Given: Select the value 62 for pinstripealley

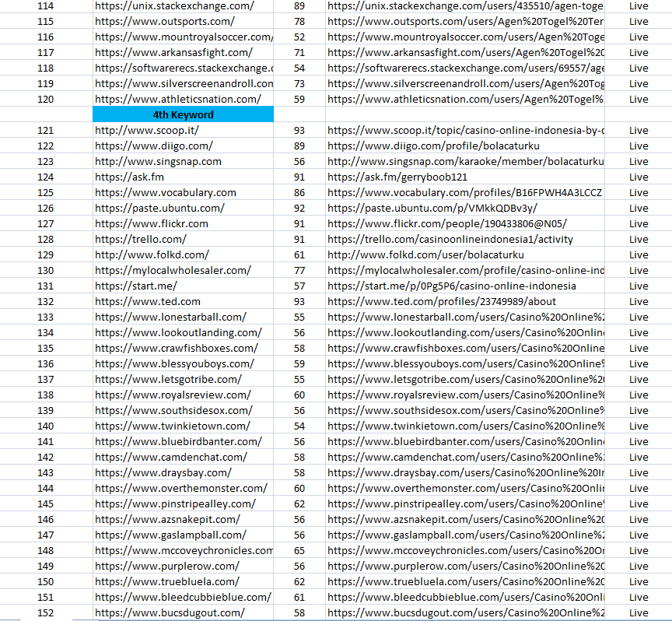Looking at the screenshot, I should (299, 503).
